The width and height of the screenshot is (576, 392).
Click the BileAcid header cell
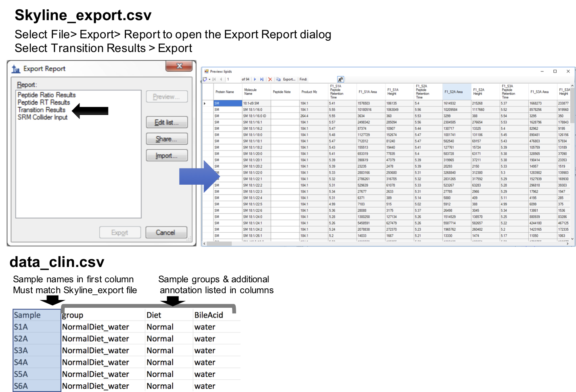[x=217, y=315]
